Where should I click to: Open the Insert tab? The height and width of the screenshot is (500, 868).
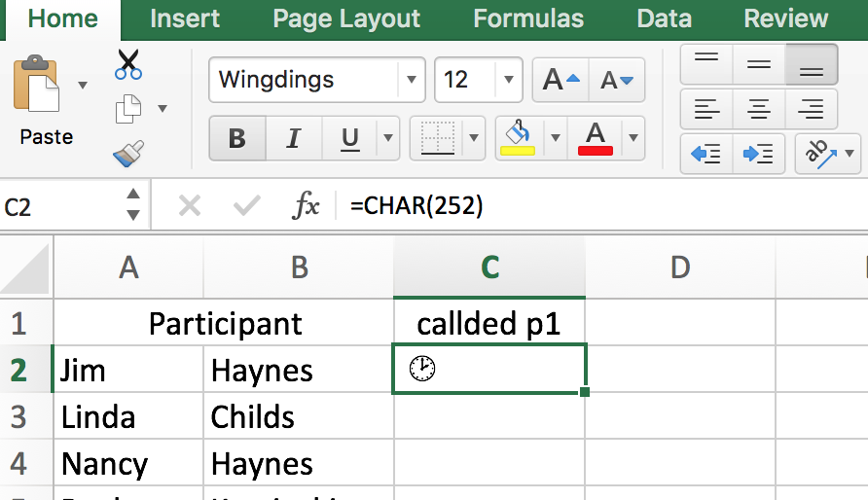click(x=185, y=18)
